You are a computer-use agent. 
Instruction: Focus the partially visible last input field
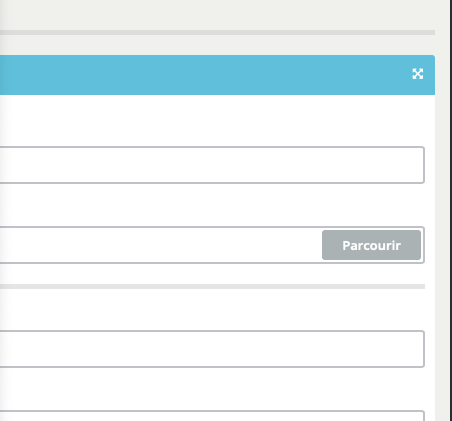tap(212, 416)
